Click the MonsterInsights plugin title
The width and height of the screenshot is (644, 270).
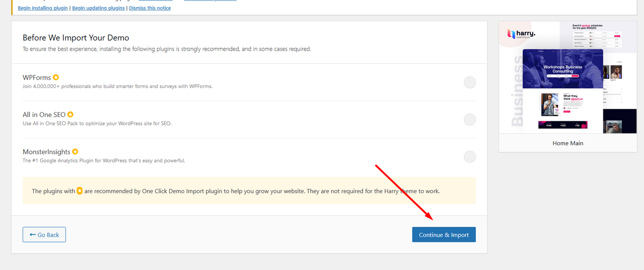click(46, 152)
